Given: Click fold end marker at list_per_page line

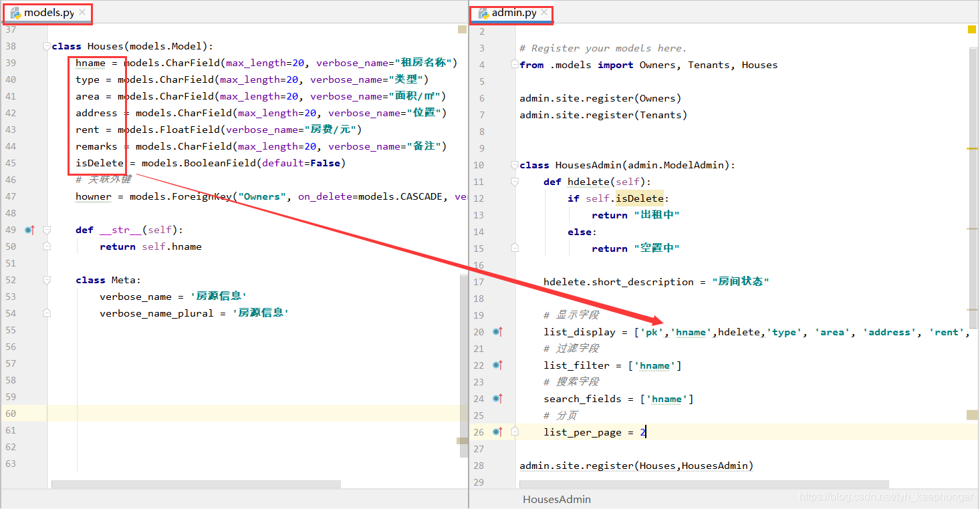Looking at the screenshot, I should tap(514, 432).
